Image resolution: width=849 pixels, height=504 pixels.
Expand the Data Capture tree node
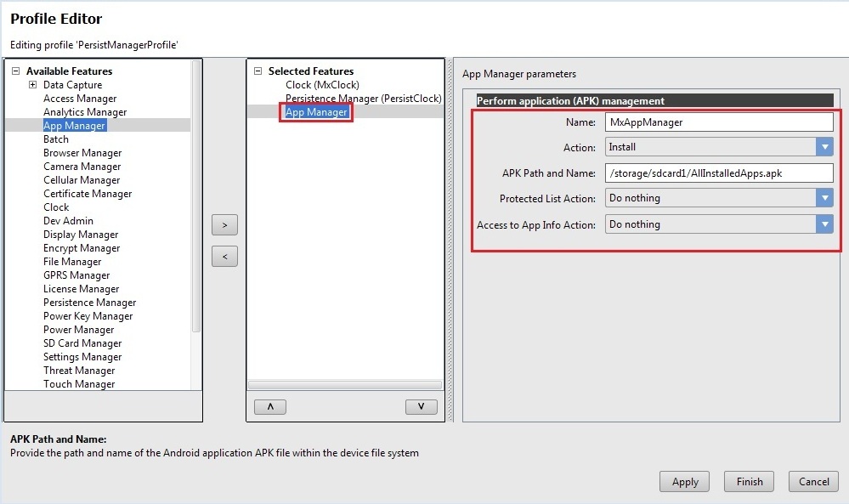point(33,85)
